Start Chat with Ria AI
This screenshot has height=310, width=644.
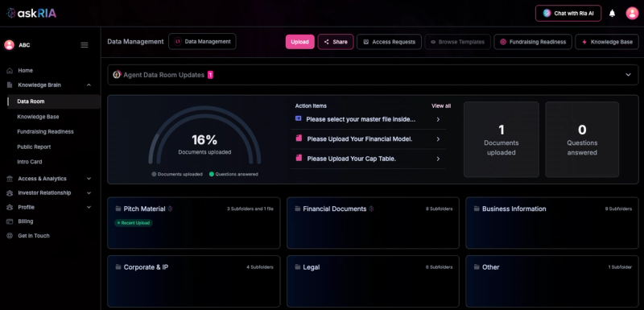click(x=568, y=13)
